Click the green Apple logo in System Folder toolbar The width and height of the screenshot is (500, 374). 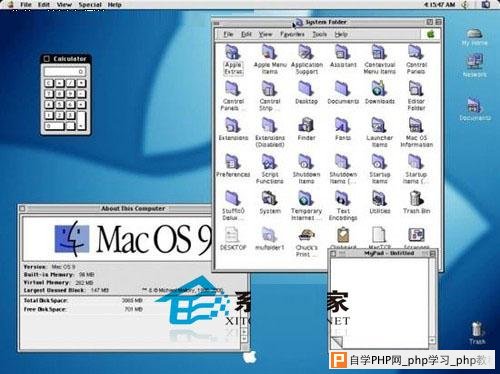point(431,34)
